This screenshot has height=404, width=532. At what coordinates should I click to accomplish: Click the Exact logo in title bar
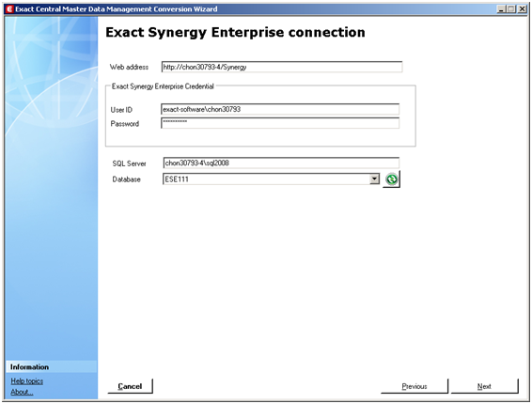(x=9, y=9)
